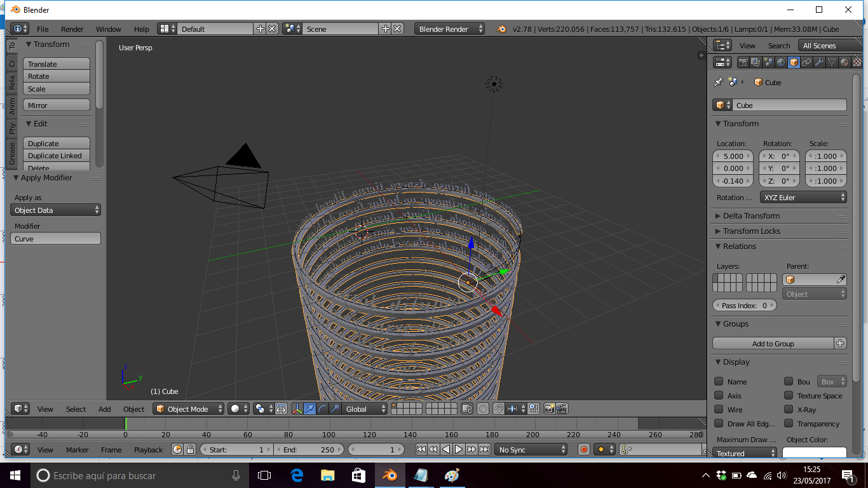
Task: Select rotate manipulator arc icon
Action: [322, 409]
